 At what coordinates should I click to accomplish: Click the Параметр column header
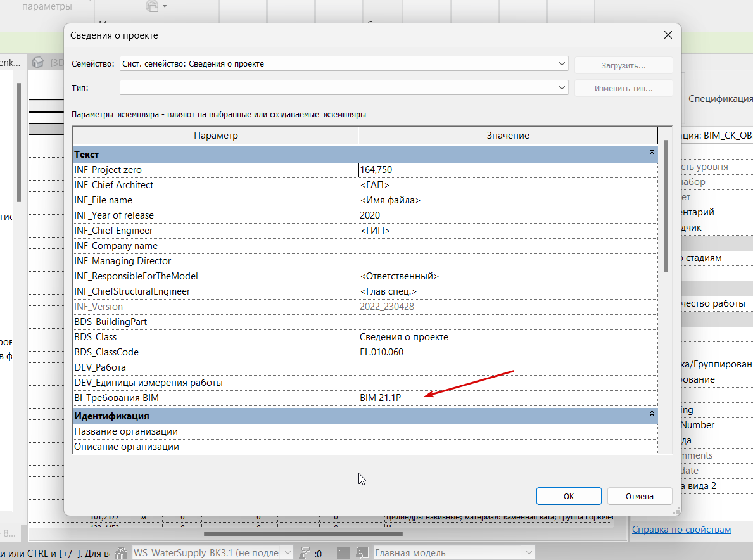tap(215, 136)
